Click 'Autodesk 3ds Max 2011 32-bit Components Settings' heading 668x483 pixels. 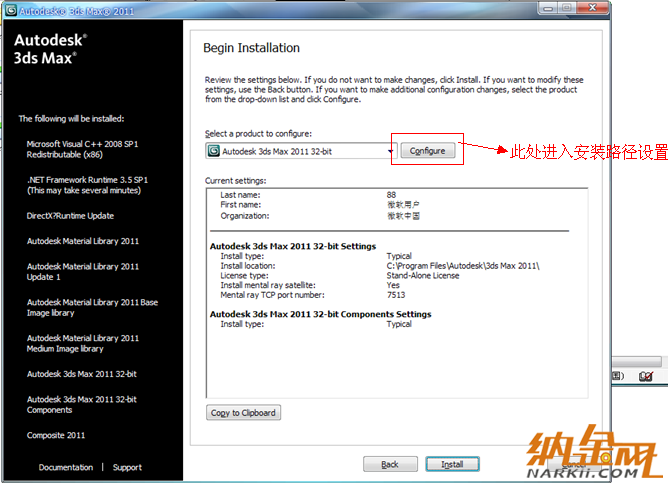pyautogui.click(x=320, y=314)
